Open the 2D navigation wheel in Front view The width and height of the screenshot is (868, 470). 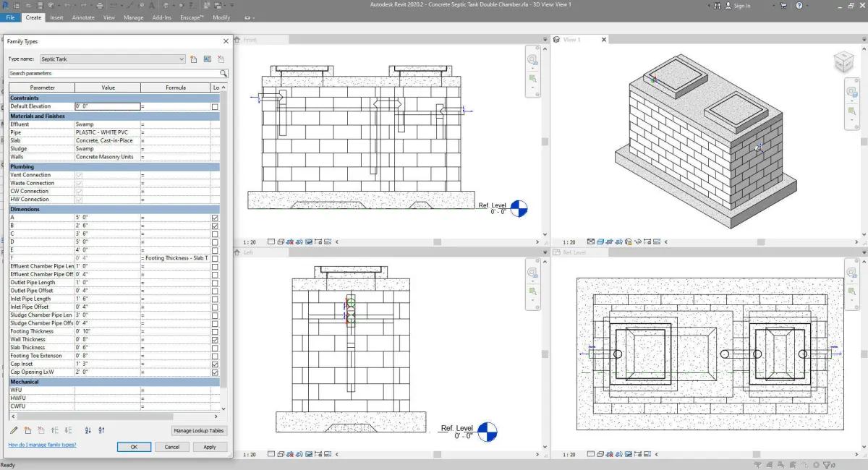point(532,60)
